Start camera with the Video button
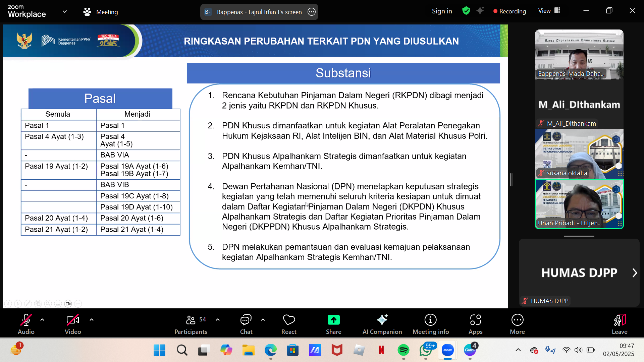Screen dimensions: 644x362 73,324
